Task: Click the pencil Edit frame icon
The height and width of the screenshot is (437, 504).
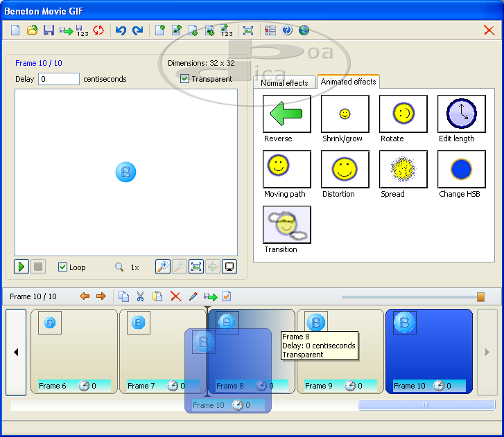Action: coord(193,296)
